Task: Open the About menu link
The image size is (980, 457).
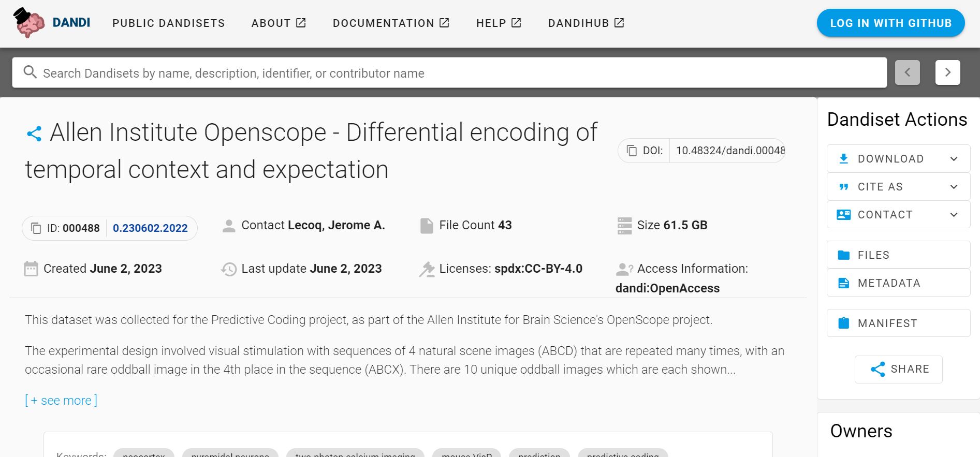Action: pyautogui.click(x=279, y=23)
